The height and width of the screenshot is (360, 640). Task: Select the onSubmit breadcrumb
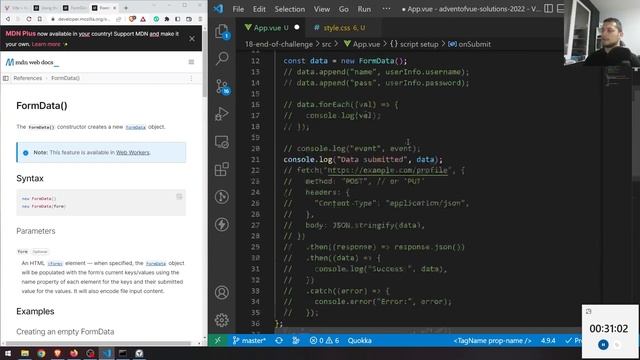469,44
